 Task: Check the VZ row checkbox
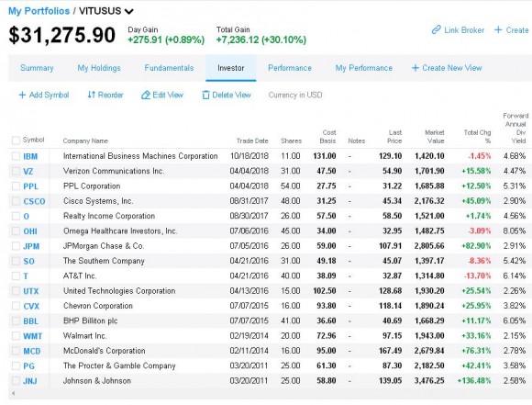[x=16, y=171]
